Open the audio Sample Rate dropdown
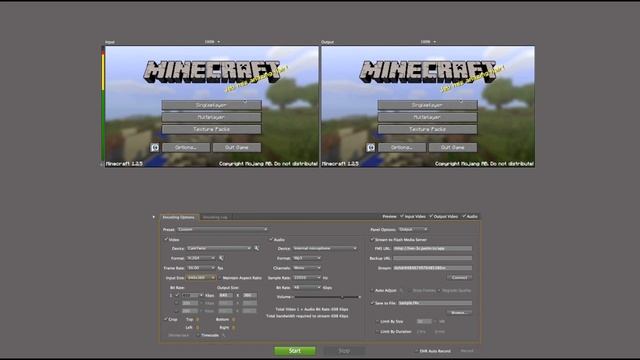This screenshot has height=360, width=640. [307, 278]
